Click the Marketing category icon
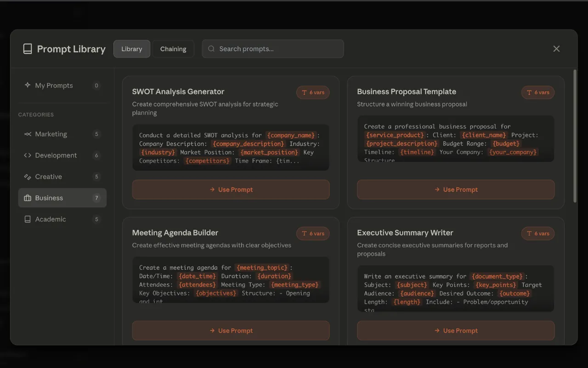The height and width of the screenshot is (368, 588). 28,134
